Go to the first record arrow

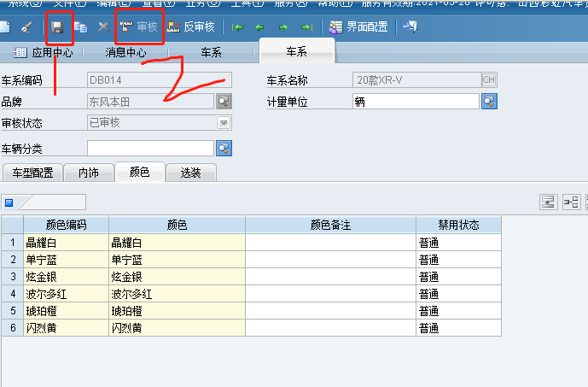(238, 27)
